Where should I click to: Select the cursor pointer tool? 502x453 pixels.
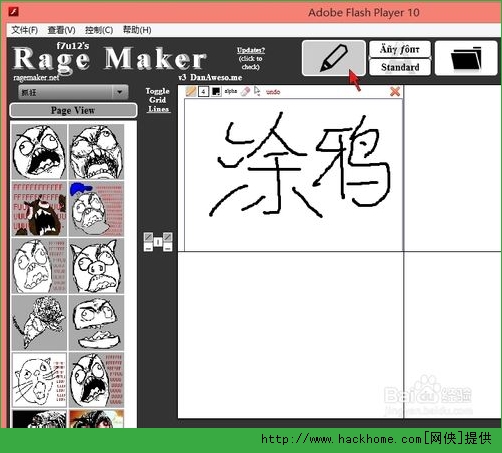click(x=257, y=91)
